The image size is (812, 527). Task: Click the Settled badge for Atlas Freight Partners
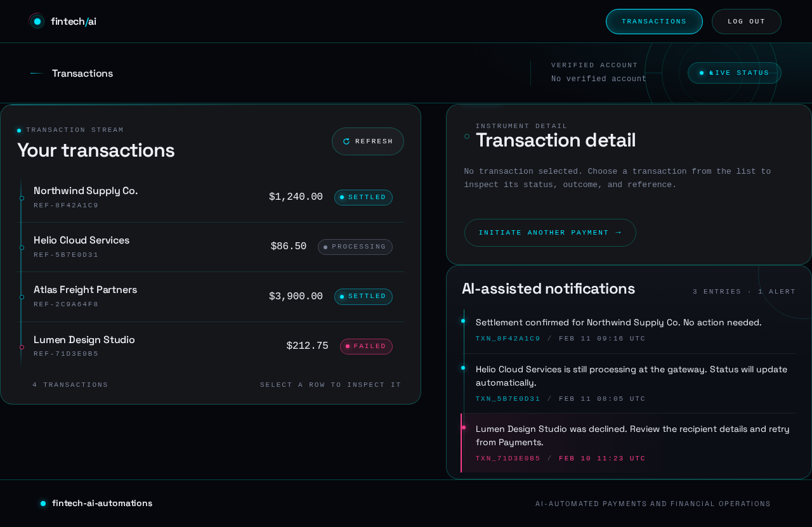(363, 296)
